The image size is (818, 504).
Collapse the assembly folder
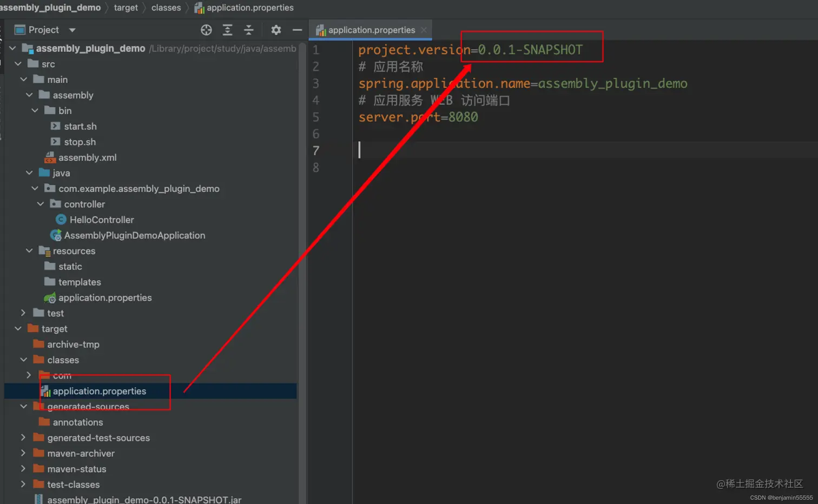(x=29, y=95)
